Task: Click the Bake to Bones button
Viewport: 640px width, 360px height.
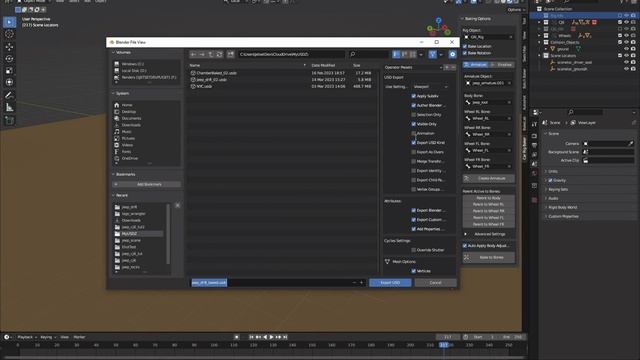Action: pos(489,257)
